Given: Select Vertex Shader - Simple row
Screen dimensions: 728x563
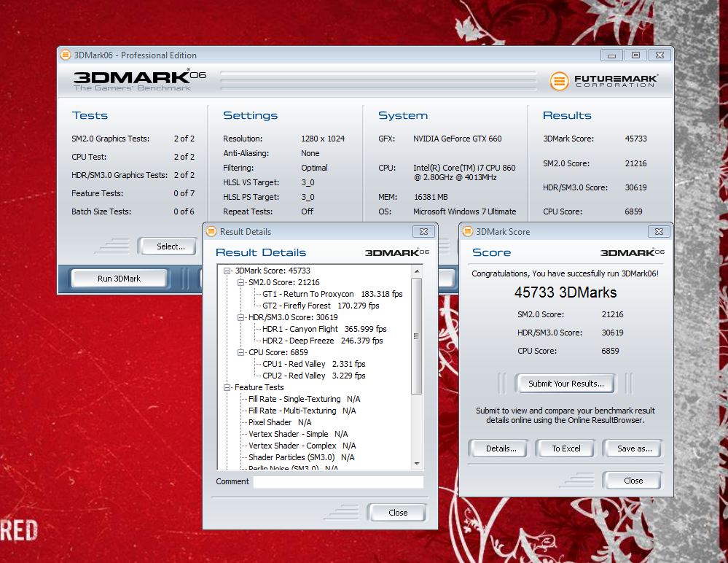Looking at the screenshot, I should point(298,434).
